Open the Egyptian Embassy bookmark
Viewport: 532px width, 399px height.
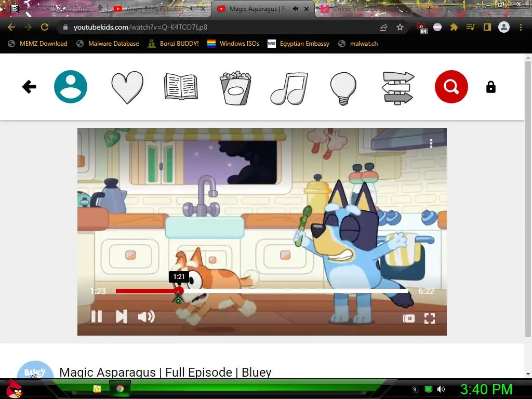pyautogui.click(x=299, y=44)
